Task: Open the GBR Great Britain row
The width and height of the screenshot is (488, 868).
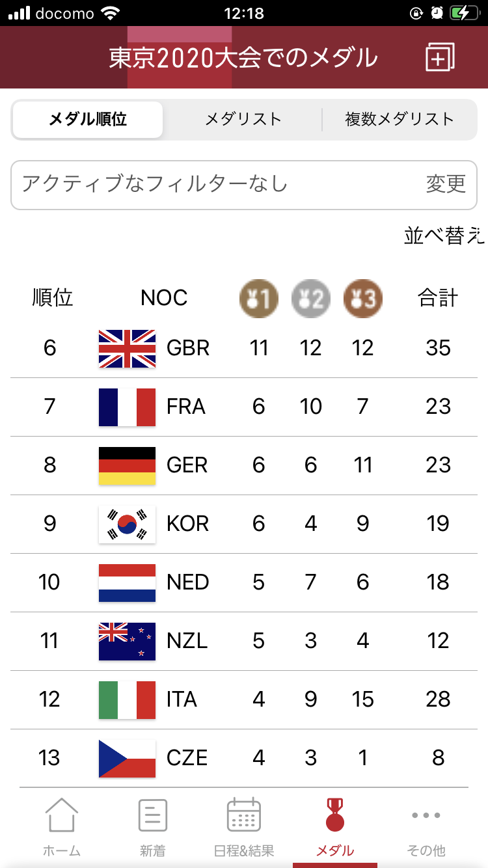Action: click(244, 348)
